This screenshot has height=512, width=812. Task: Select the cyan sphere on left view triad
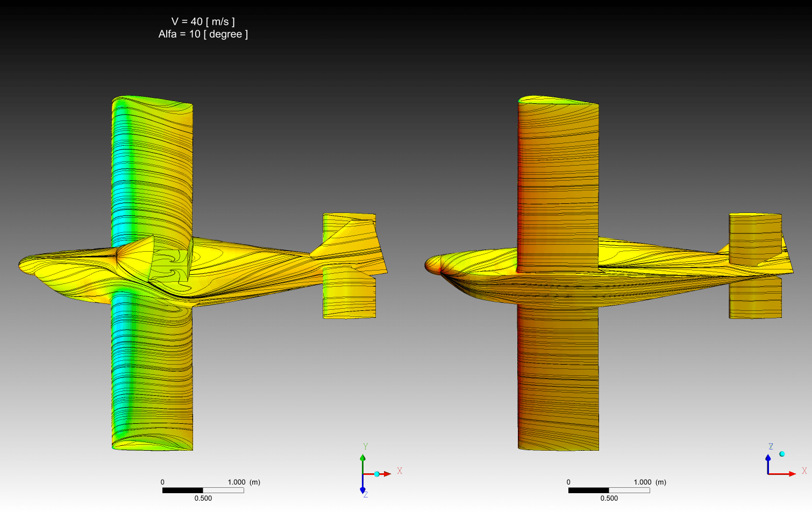(377, 474)
